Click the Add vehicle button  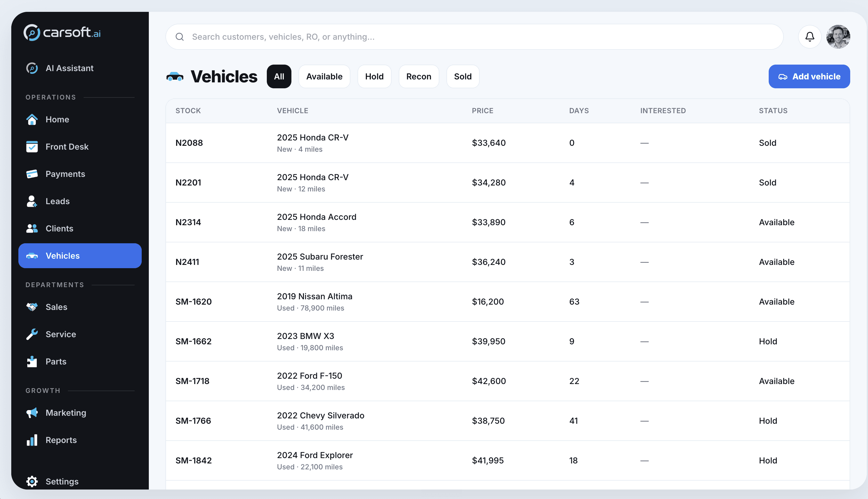(809, 76)
